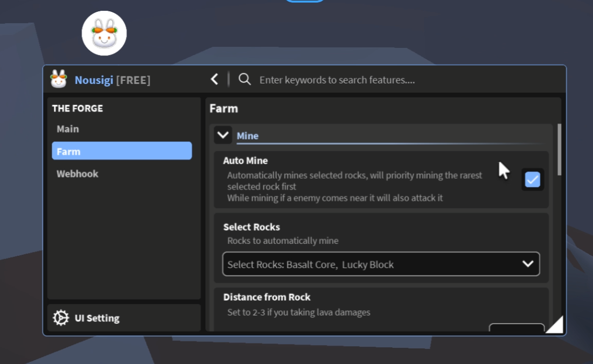Click the Farm panel vertical scrollbar
593x364 pixels.
click(560, 150)
